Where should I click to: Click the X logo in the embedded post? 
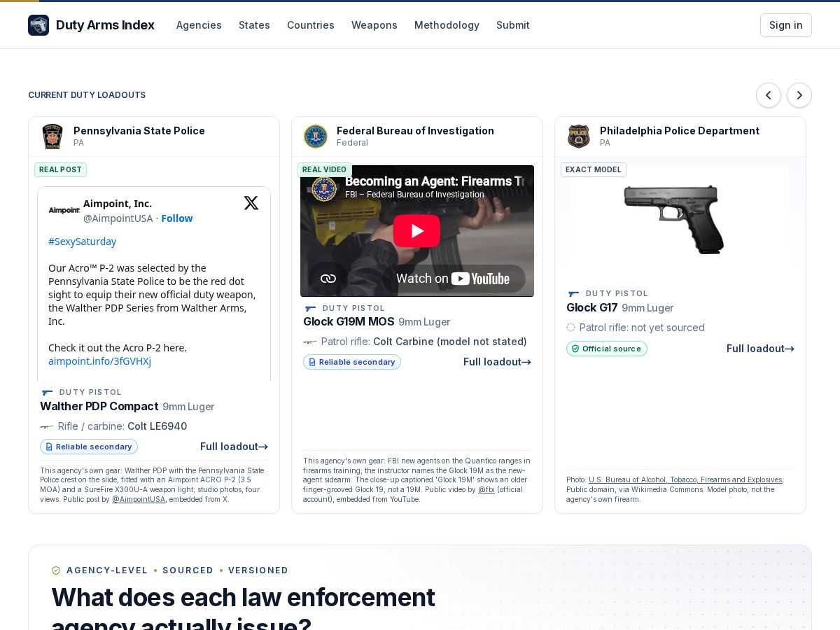click(251, 203)
